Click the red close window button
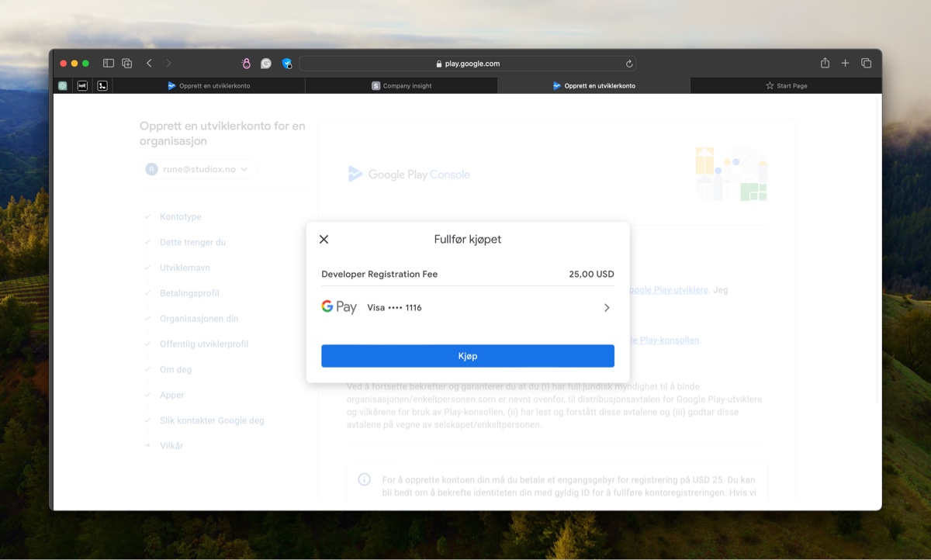Image resolution: width=931 pixels, height=560 pixels. 64,64
